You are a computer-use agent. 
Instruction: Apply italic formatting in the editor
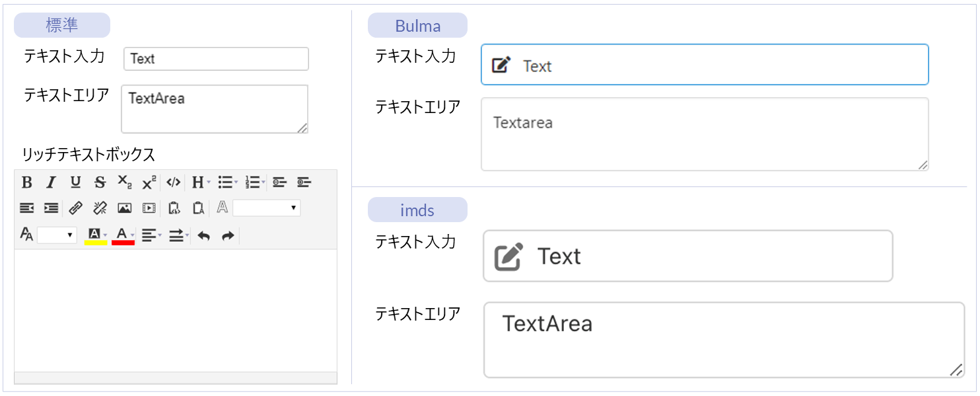[51, 182]
